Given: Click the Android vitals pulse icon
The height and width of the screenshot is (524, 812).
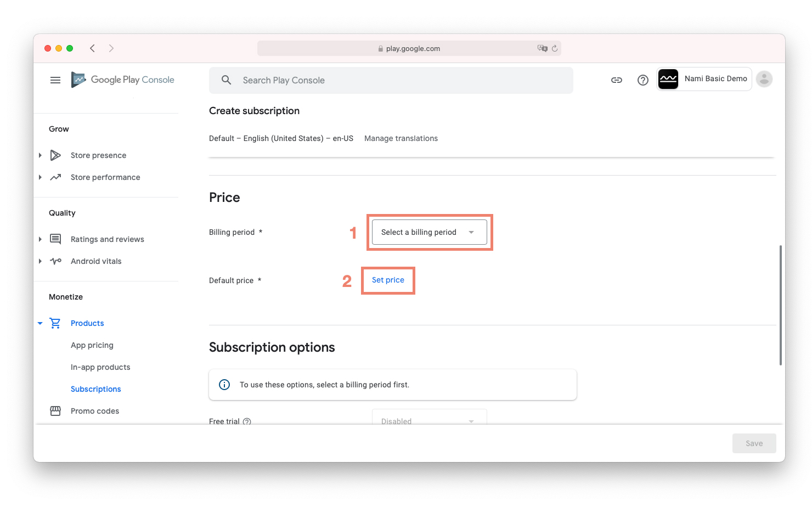Looking at the screenshot, I should click(55, 261).
